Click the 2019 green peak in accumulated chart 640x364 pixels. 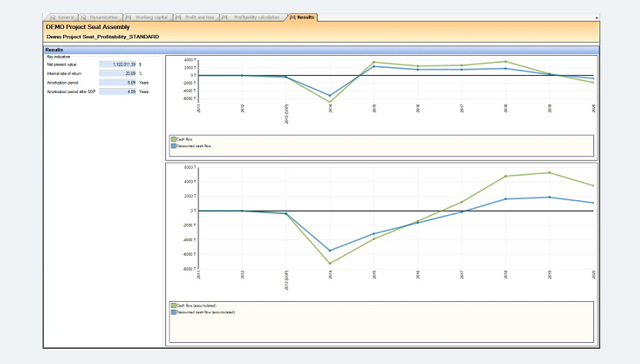(549, 173)
